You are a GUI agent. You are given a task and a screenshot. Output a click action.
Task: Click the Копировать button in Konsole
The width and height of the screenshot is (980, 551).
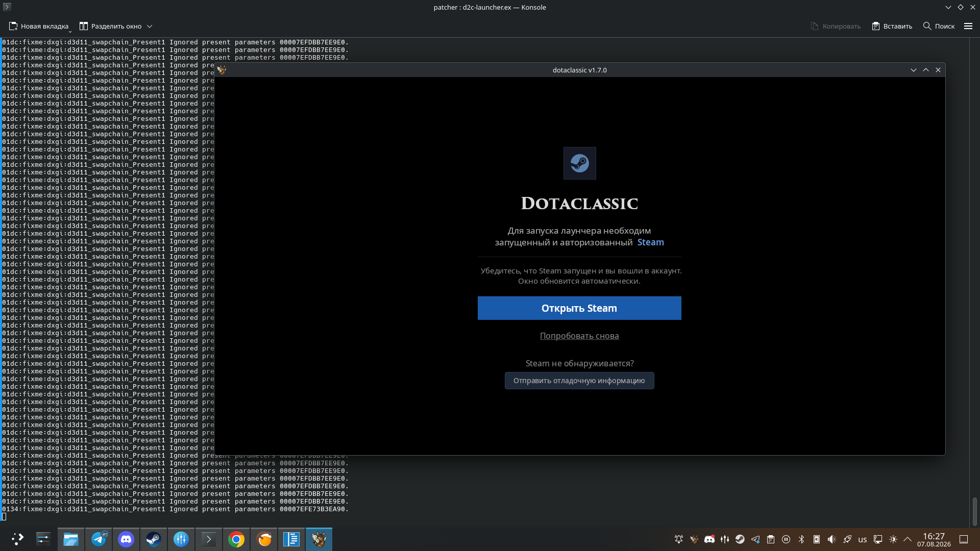click(x=836, y=26)
